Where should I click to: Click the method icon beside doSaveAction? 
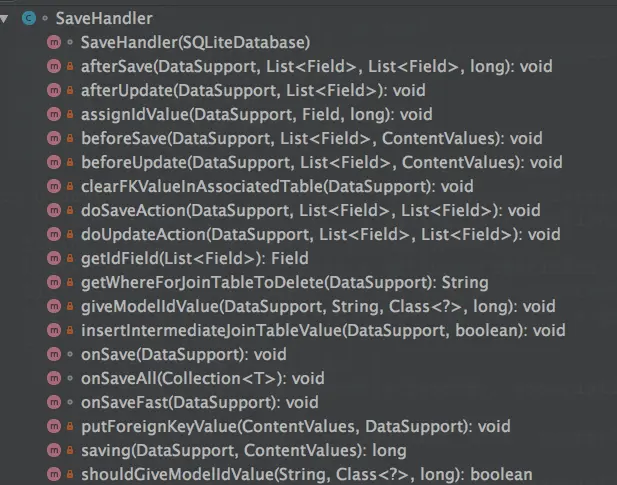tap(53, 210)
